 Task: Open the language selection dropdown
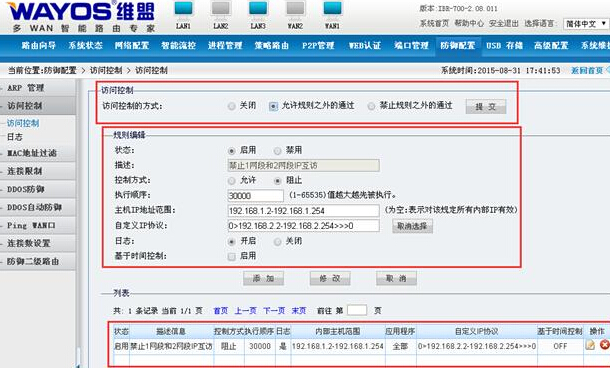point(586,24)
